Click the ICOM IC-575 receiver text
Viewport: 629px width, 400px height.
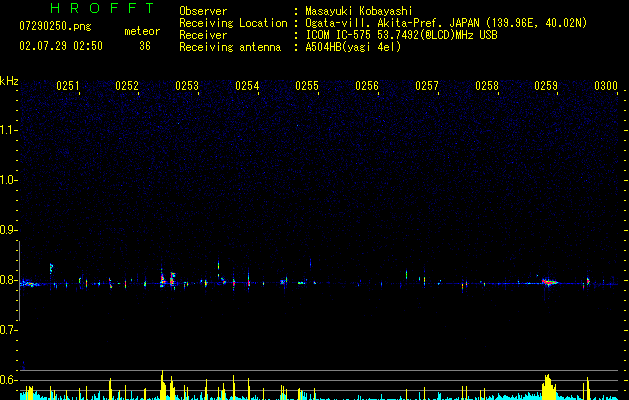coord(401,35)
